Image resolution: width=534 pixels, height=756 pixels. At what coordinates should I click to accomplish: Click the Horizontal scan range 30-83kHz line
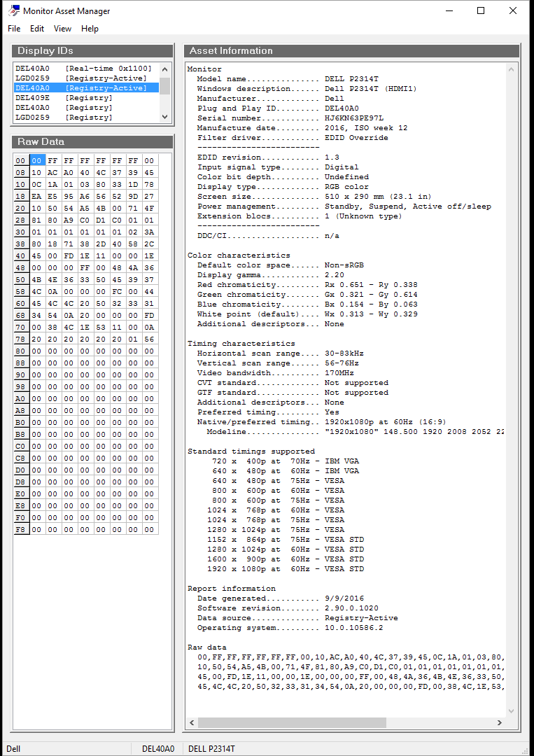click(280, 353)
